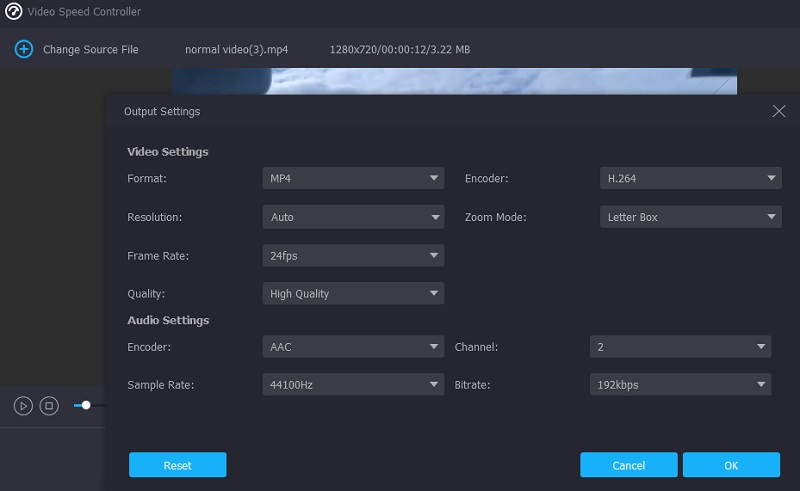Open the Resolution dropdown set to Auto
800x491 pixels.
coord(353,217)
